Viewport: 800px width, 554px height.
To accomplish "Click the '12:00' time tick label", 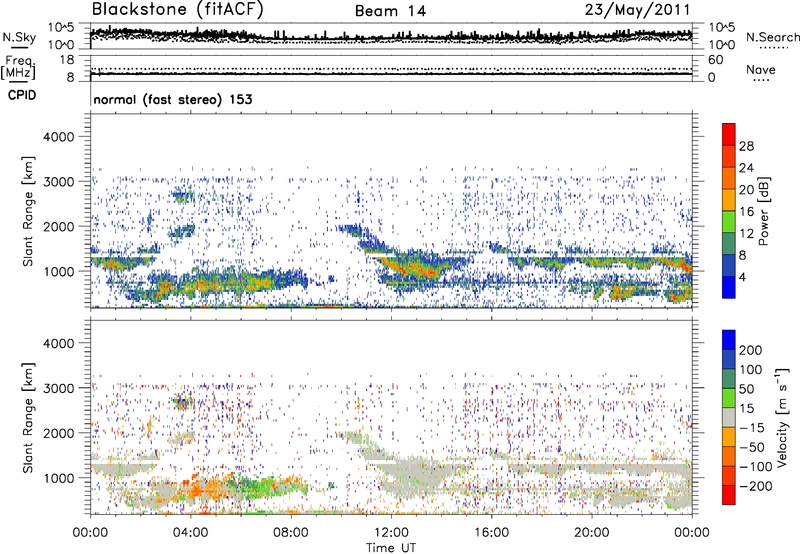I will point(391,533).
